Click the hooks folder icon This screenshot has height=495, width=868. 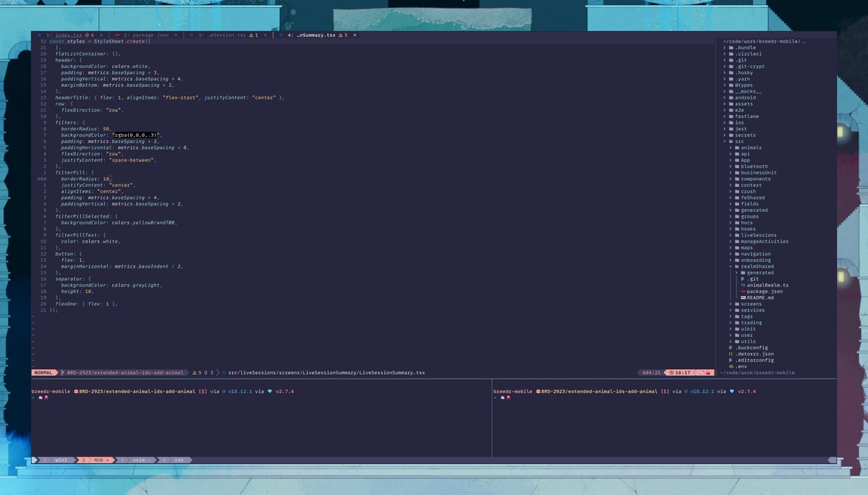736,229
